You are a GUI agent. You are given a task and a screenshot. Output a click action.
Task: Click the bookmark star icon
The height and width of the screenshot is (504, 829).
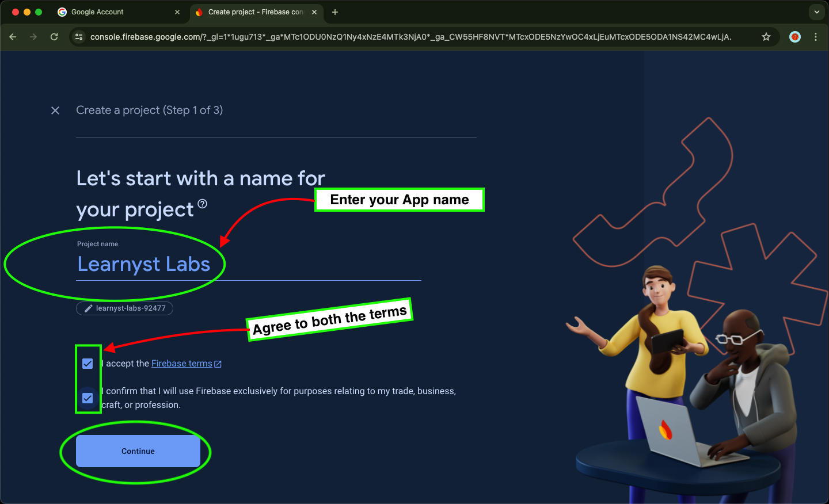[x=766, y=37]
